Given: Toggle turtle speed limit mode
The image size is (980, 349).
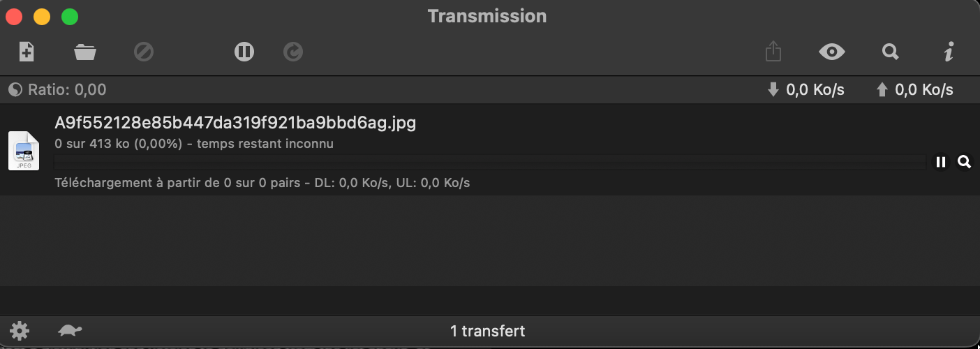Looking at the screenshot, I should 70,331.
